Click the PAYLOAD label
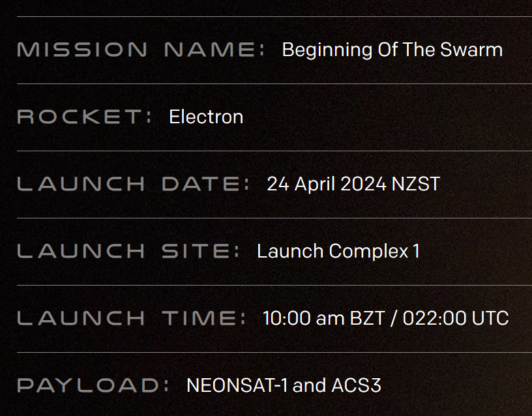The width and height of the screenshot is (532, 416). pyautogui.click(x=93, y=385)
